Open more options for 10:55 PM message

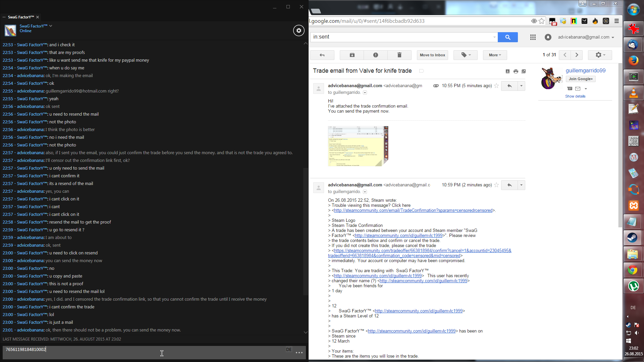pos(521,86)
